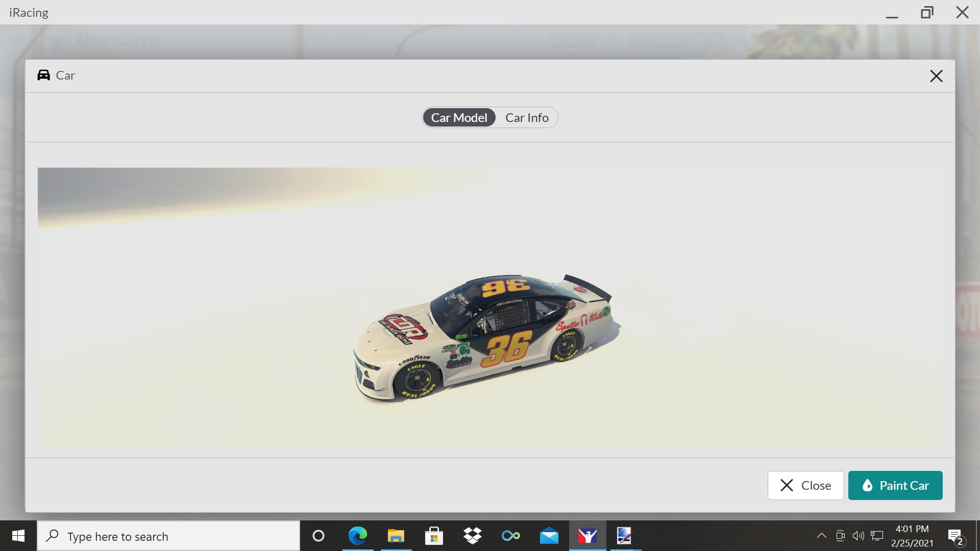The width and height of the screenshot is (980, 551).
Task: Open Dropbox from the taskbar
Action: tap(472, 536)
